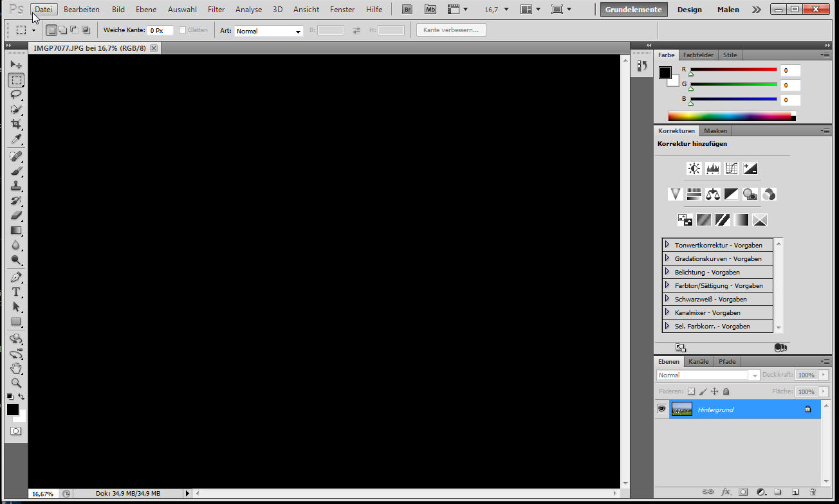Launch Mini Bridge from the application bar
Viewport: 839px width, 504px height.
coord(430,10)
